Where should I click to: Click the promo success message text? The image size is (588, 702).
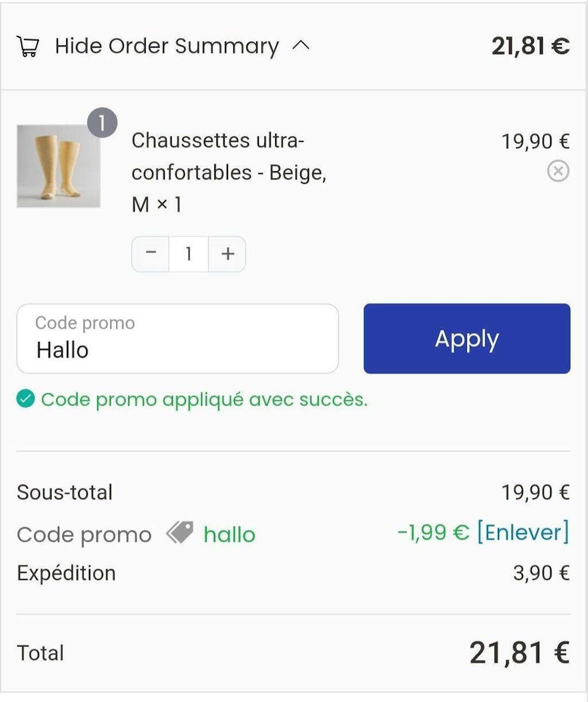point(204,399)
